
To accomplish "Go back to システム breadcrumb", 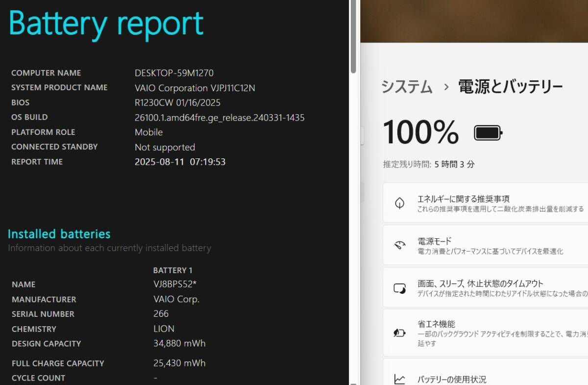I will (407, 87).
